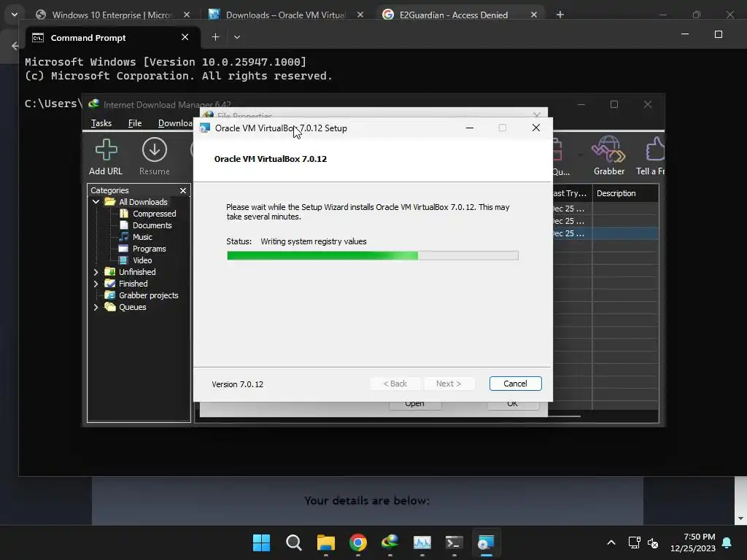
Task: Switch to the Downloads Oracle VM VirtualBox tab
Action: pyautogui.click(x=285, y=15)
